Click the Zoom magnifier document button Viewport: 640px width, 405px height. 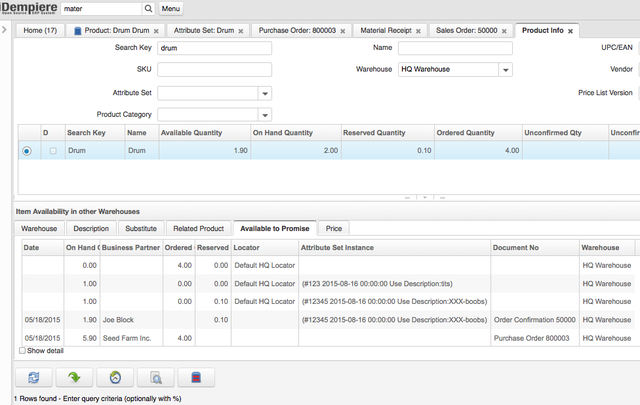[x=156, y=378]
